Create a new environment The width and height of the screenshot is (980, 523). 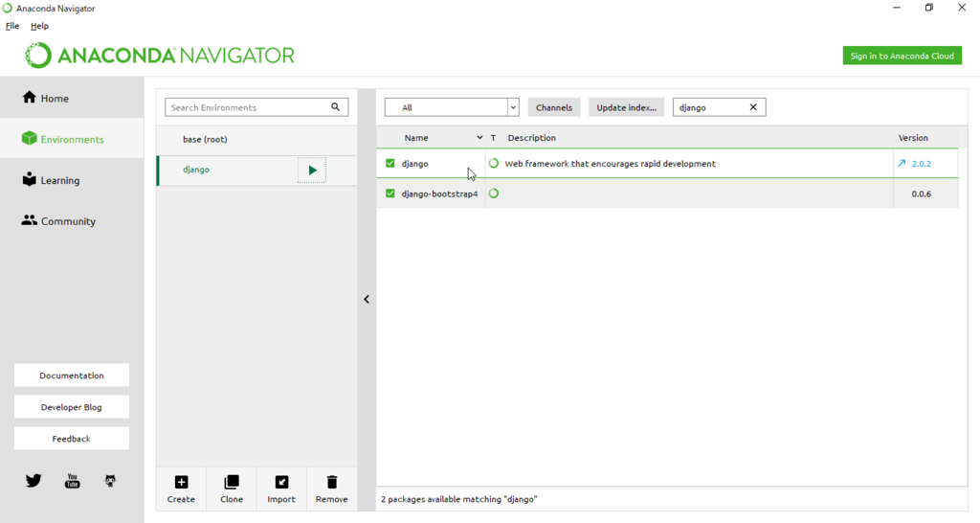(181, 489)
